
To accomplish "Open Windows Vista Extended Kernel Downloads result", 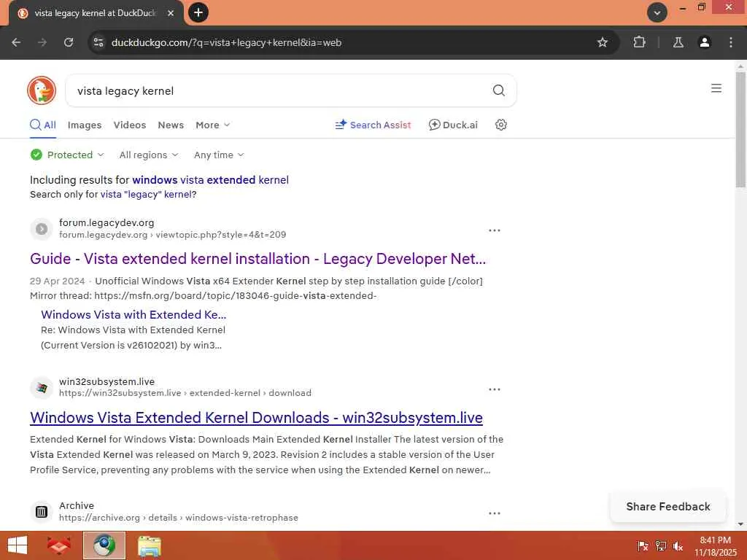I will click(x=256, y=418).
